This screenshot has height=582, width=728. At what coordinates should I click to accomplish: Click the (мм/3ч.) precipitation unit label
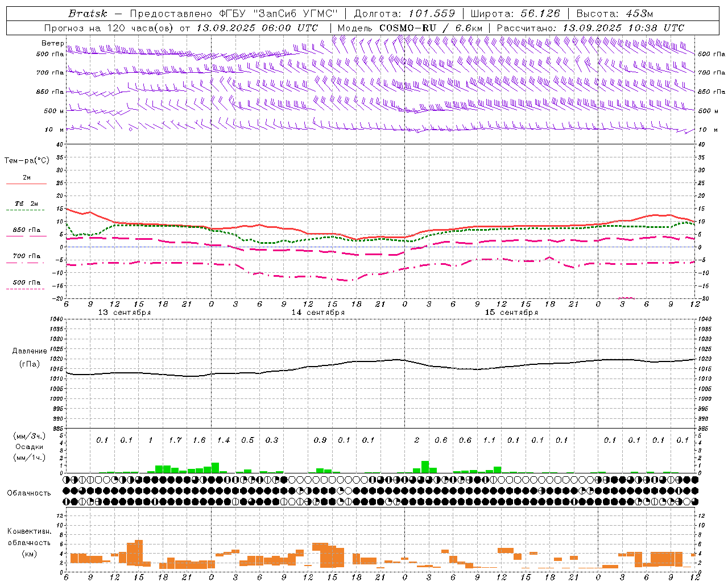(29, 436)
